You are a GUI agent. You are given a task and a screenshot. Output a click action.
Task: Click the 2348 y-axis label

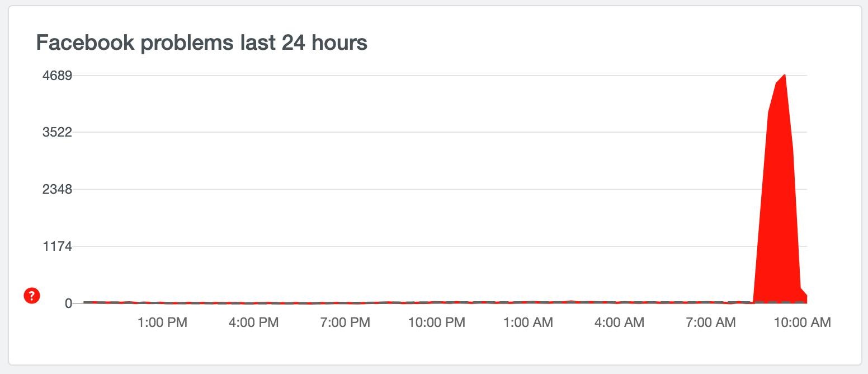click(57, 189)
